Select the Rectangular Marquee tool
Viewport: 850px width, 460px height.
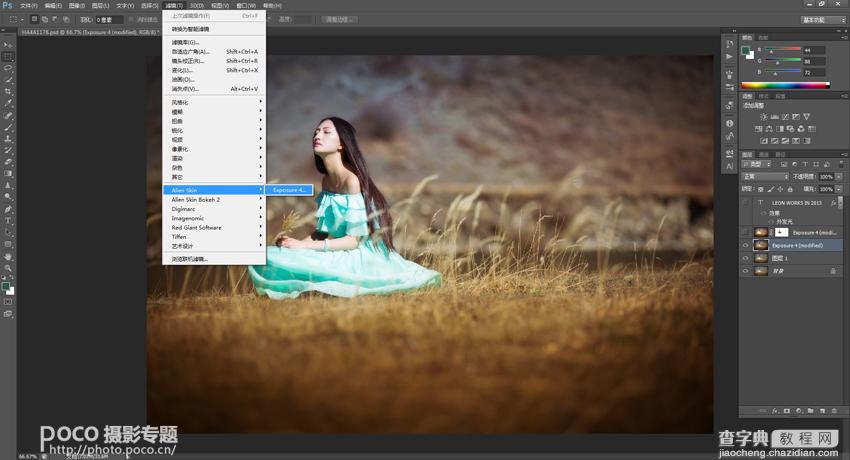pos(8,57)
